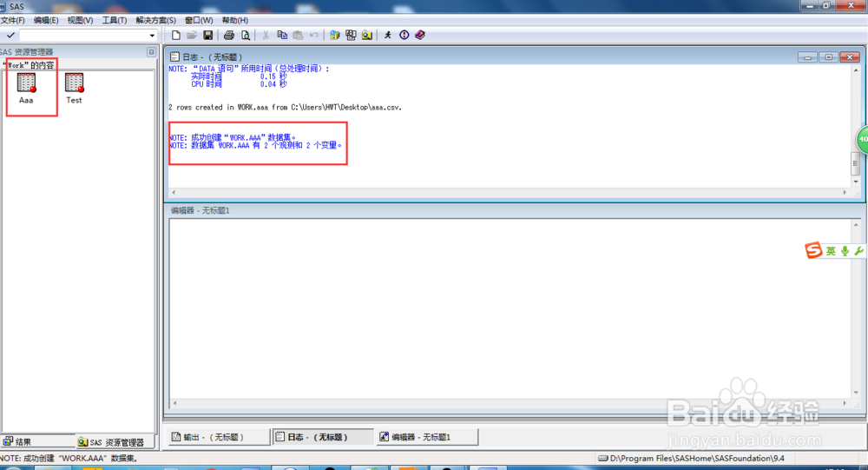Image resolution: width=868 pixels, height=470 pixels.
Task: Click the Print icon
Action: 228,36
